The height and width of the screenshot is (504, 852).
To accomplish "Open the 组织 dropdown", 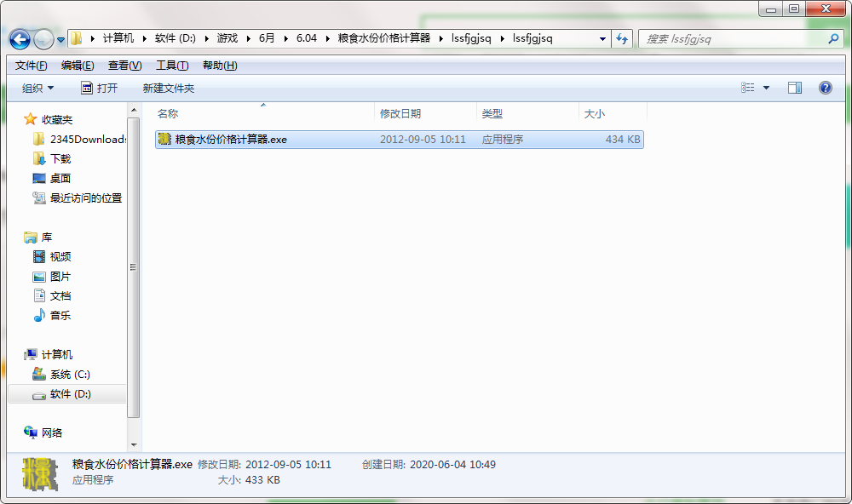I will coord(37,88).
